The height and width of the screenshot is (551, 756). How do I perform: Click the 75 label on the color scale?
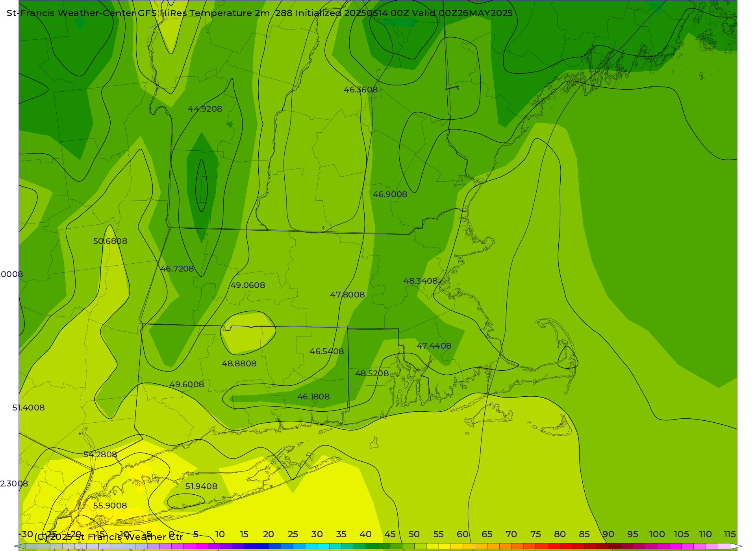535,534
